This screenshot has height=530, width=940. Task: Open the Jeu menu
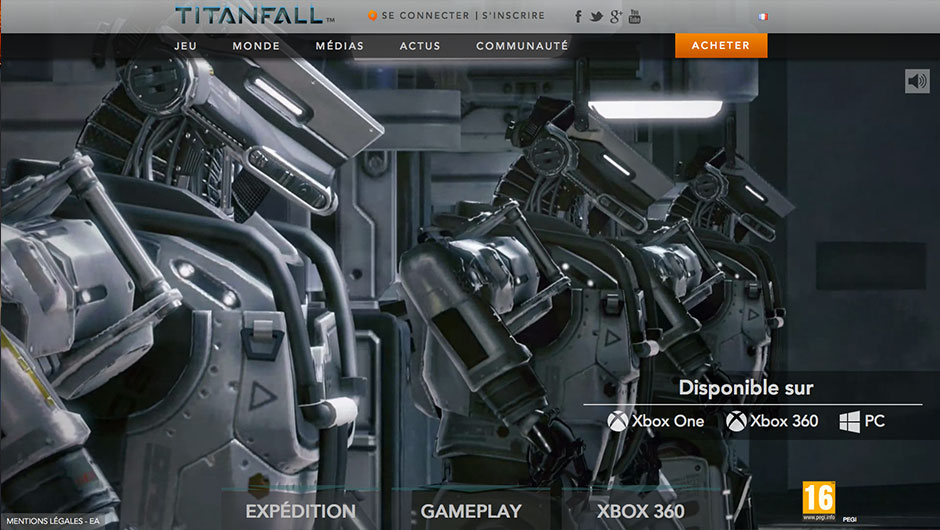(185, 46)
